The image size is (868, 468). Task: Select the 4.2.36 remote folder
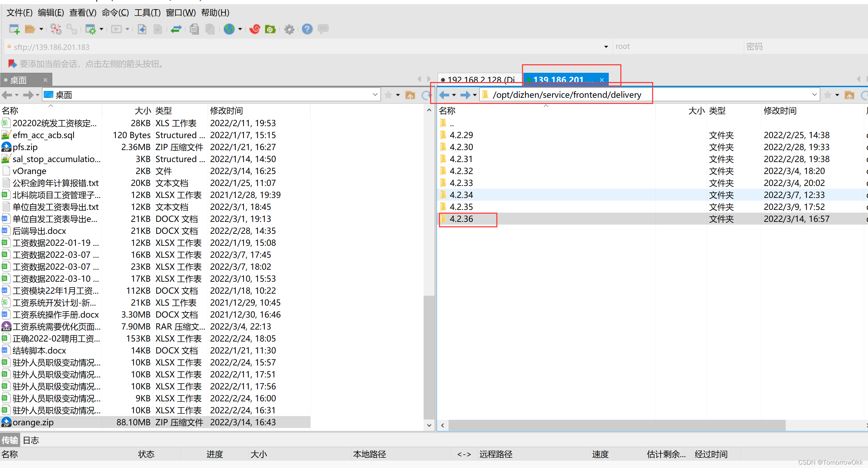pyautogui.click(x=461, y=219)
